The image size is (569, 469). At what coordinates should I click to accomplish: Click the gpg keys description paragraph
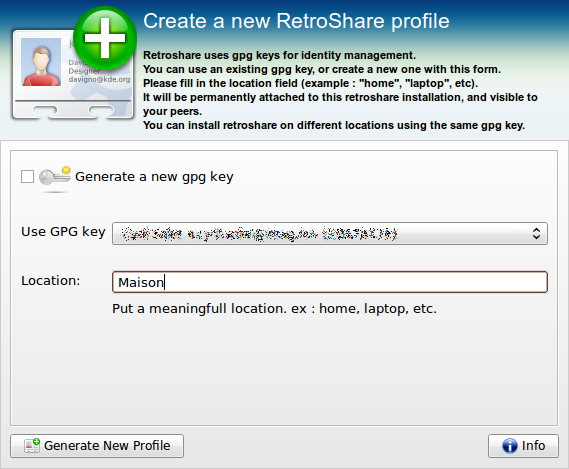[x=340, y=90]
